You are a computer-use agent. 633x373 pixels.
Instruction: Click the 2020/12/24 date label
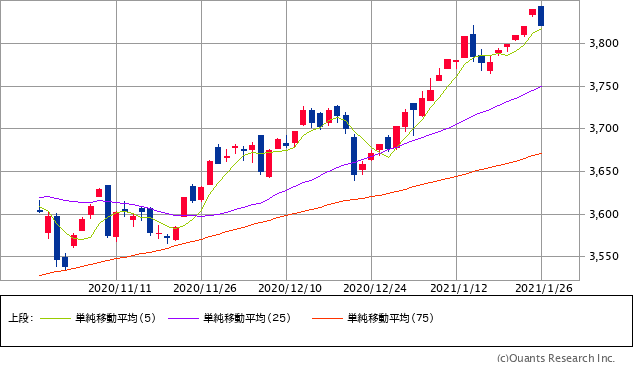(375, 288)
